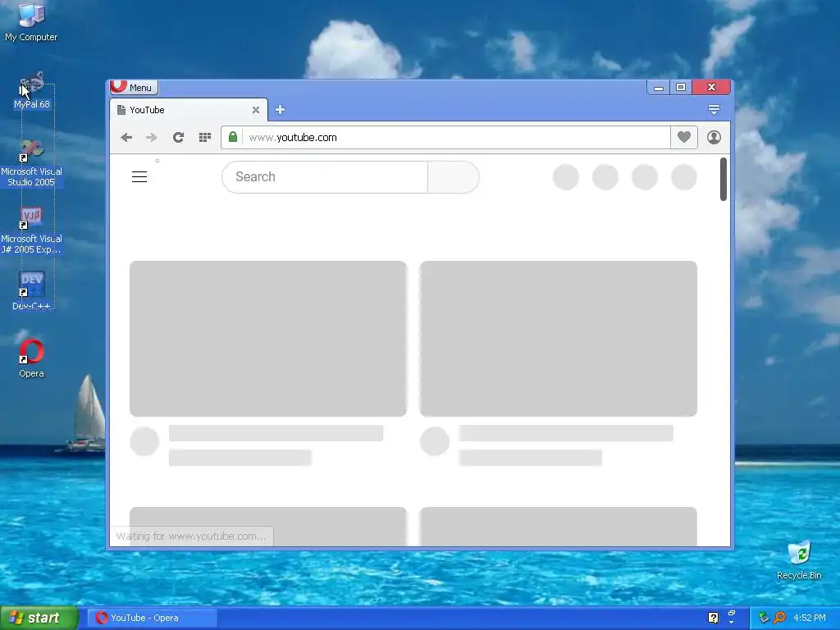Minimize the Opera window
Viewport: 840px width, 630px height.
pos(659,87)
